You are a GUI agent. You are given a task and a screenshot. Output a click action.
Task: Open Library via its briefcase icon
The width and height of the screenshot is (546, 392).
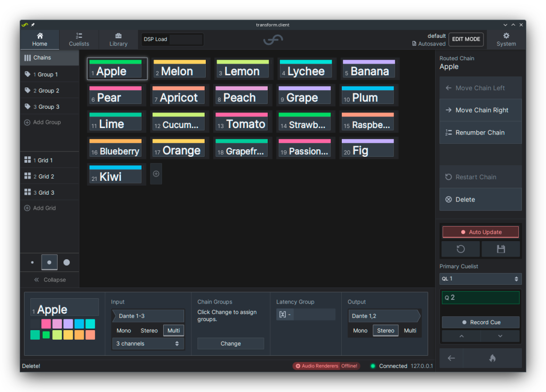click(x=118, y=36)
